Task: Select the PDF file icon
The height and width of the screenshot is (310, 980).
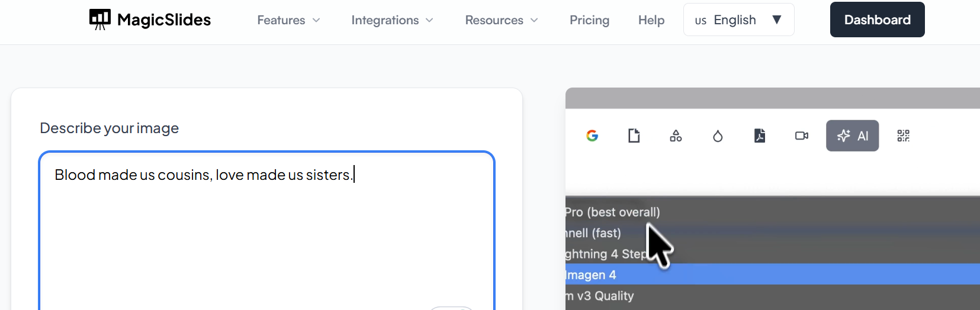Action: tap(760, 136)
